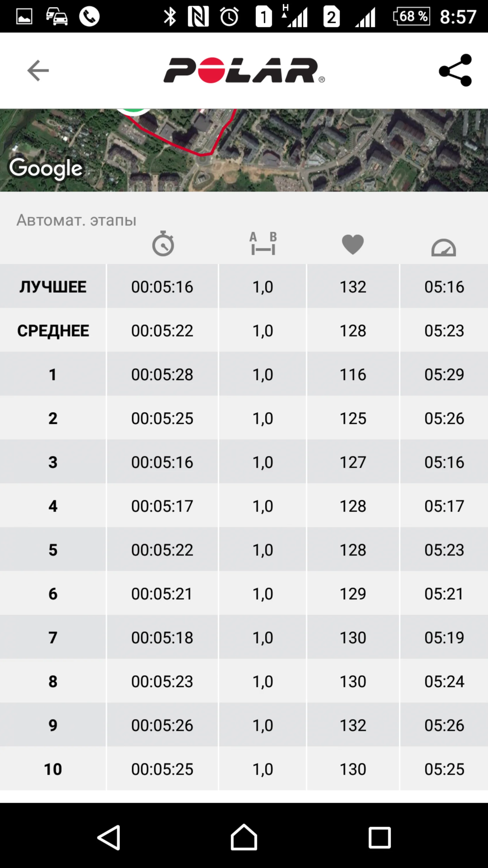This screenshot has width=488, height=868.
Task: Tap the A-B distance column icon
Action: pyautogui.click(x=263, y=244)
